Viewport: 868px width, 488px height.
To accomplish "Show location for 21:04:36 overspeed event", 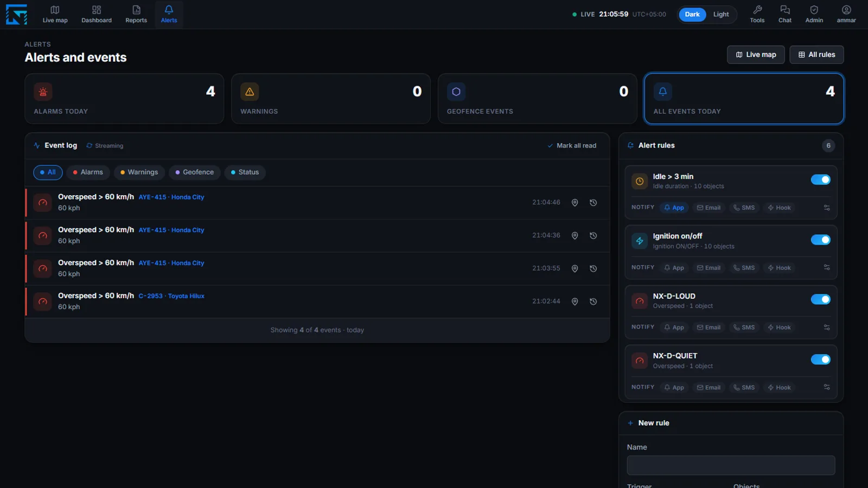I will [x=575, y=236].
